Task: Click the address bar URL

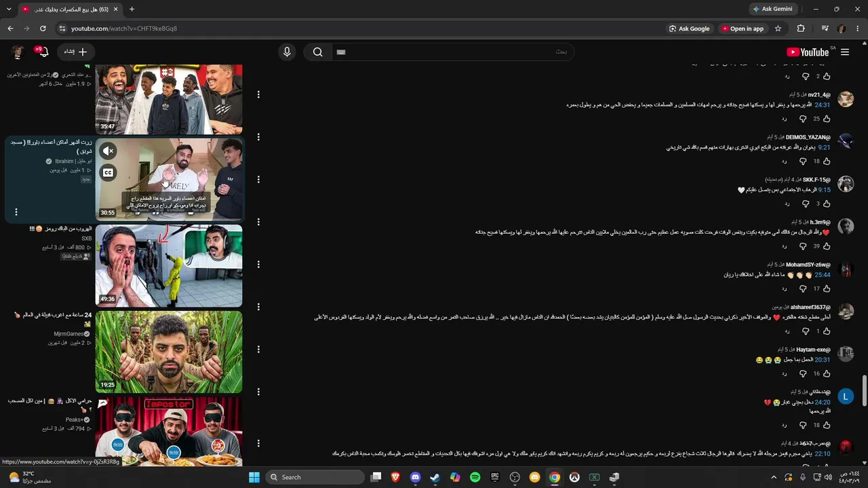Action: tap(124, 28)
